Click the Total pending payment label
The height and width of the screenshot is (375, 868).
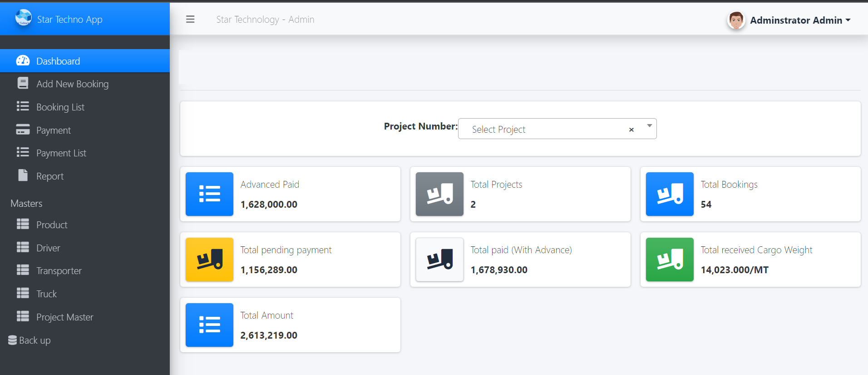[x=286, y=250]
